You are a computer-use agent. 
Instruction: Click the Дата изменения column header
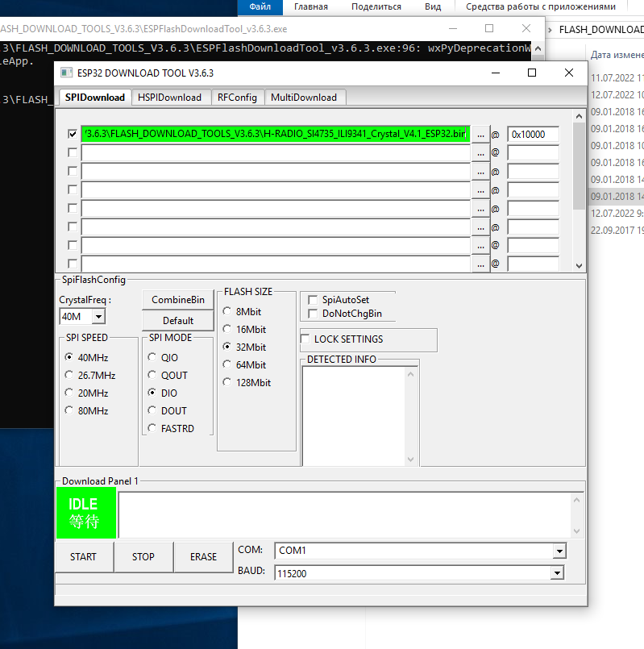pyautogui.click(x=617, y=55)
